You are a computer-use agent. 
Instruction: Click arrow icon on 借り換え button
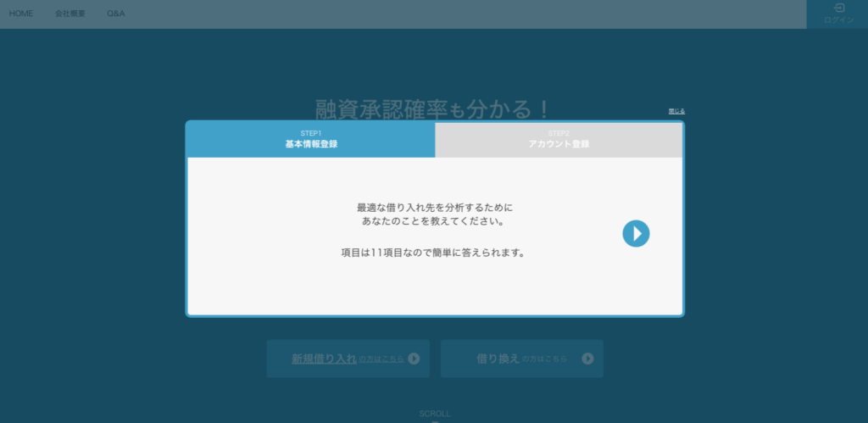click(587, 359)
